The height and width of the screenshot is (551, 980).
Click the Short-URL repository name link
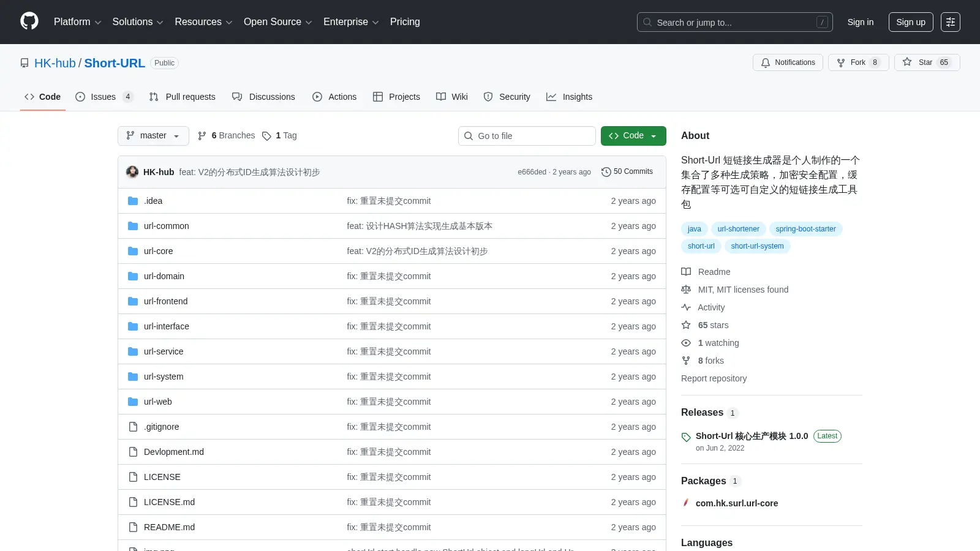(115, 63)
